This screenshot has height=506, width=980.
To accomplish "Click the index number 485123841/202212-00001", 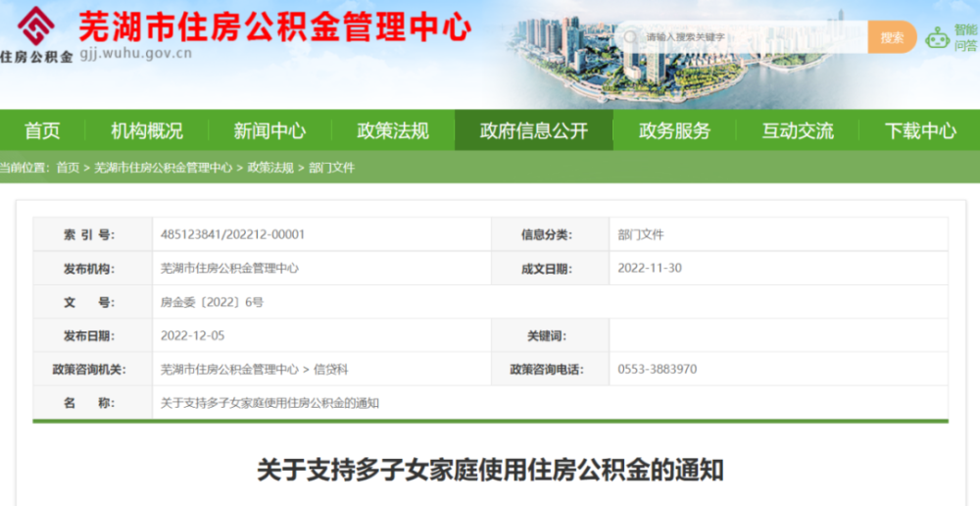I will point(232,234).
